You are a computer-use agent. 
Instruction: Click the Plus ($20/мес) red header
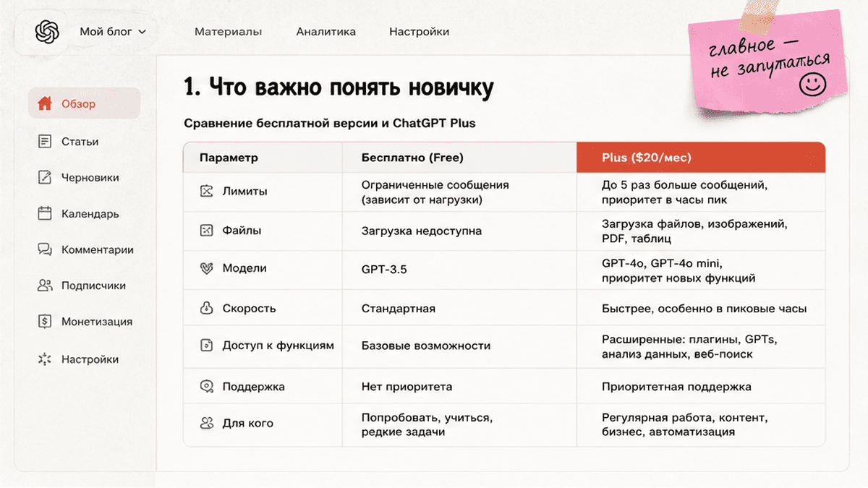coord(701,158)
